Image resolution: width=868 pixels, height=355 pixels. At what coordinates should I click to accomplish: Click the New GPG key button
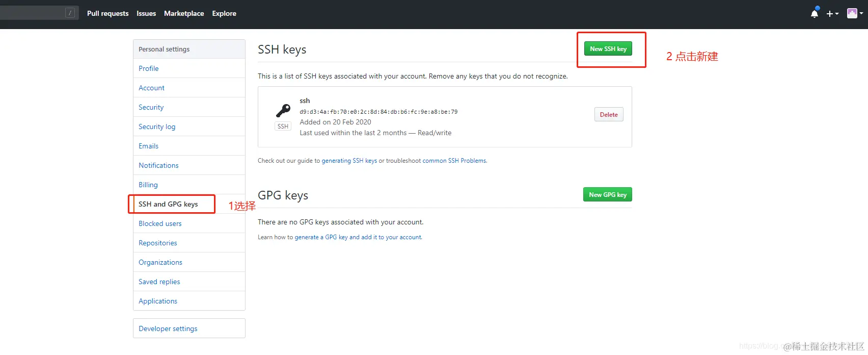[x=608, y=194]
